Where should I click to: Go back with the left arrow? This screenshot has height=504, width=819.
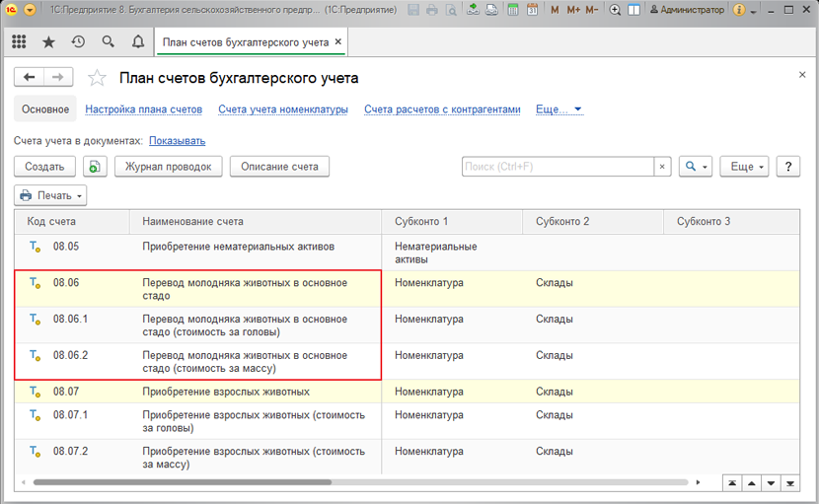[29, 77]
